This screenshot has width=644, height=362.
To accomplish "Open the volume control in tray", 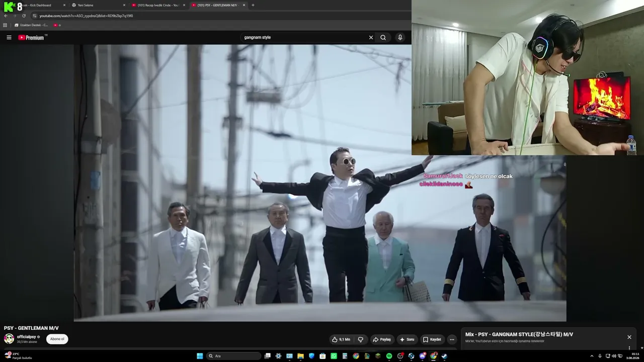I will 614,356.
